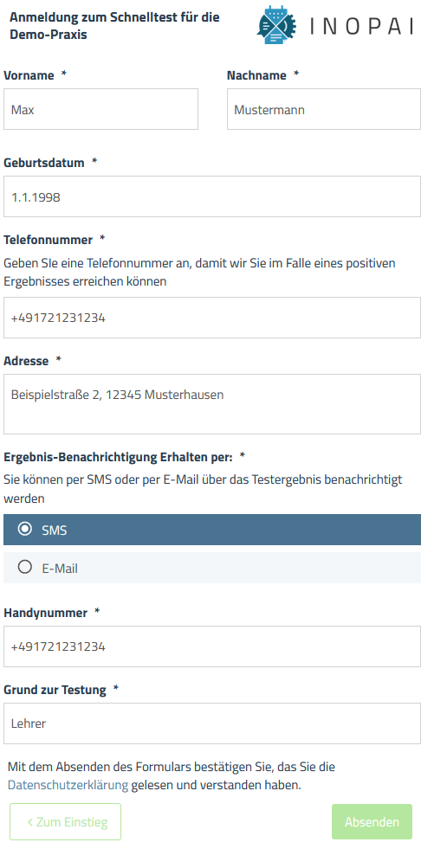This screenshot has width=434, height=868.
Task: Click the INOPAI wordmark text
Action: click(361, 26)
